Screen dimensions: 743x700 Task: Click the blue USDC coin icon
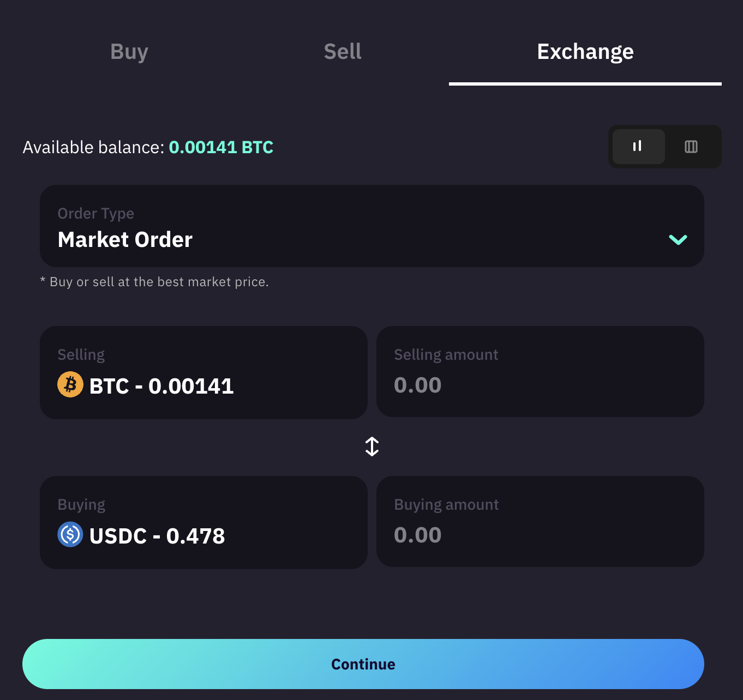pos(70,535)
